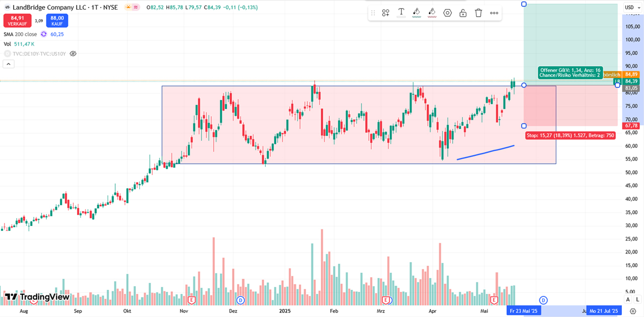Click the entry handle of long position
Screen dimensions: 644x317
pos(524,85)
